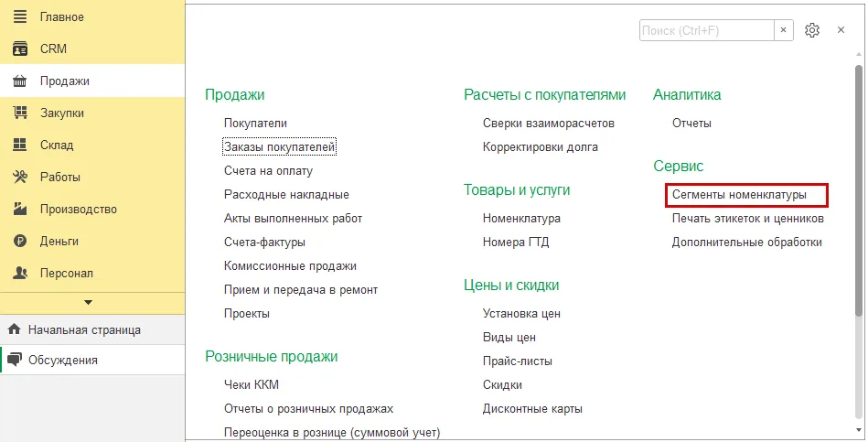The height and width of the screenshot is (442, 868).
Task: Click the CRM contact card icon
Action: tap(20, 49)
